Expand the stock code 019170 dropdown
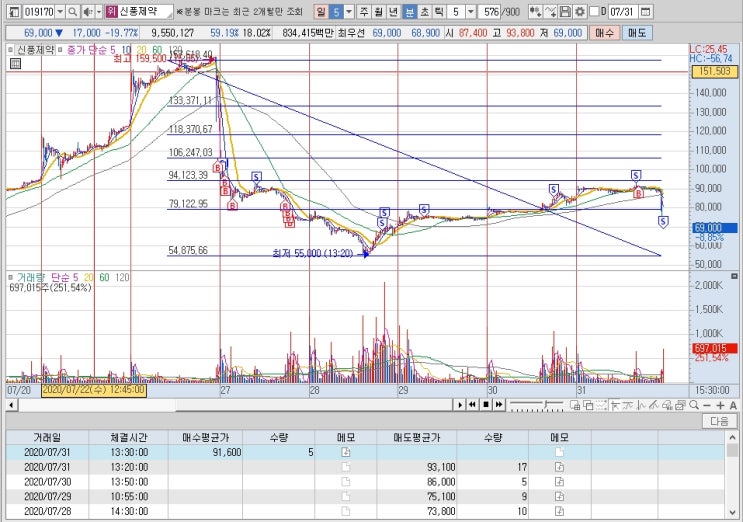743x522 pixels. pyautogui.click(x=60, y=12)
